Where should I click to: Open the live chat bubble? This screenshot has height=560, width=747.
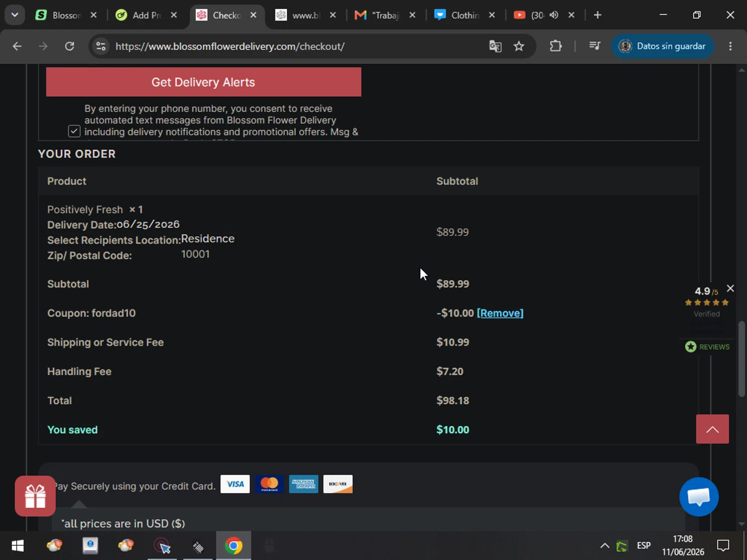[x=699, y=497]
